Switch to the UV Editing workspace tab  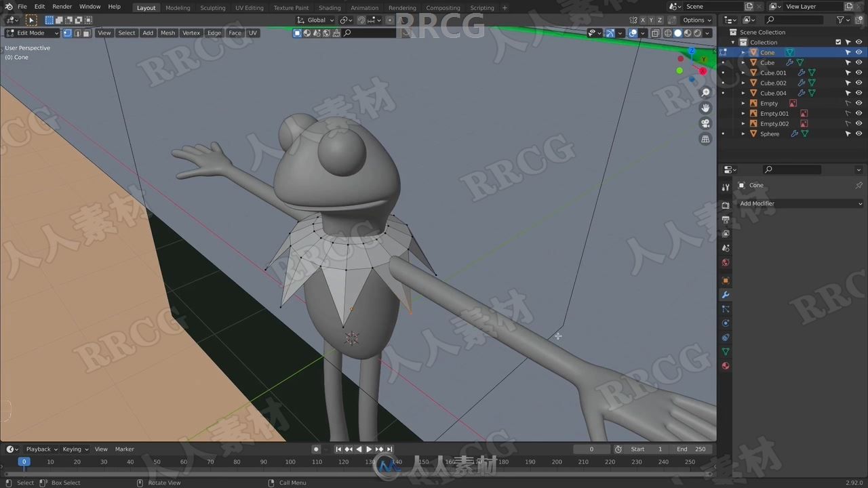tap(249, 8)
